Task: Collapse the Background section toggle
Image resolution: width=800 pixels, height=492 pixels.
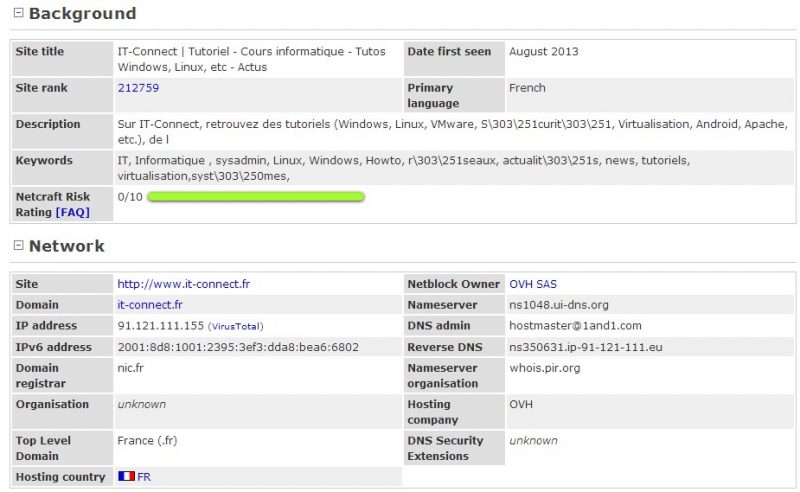Action: (x=18, y=14)
